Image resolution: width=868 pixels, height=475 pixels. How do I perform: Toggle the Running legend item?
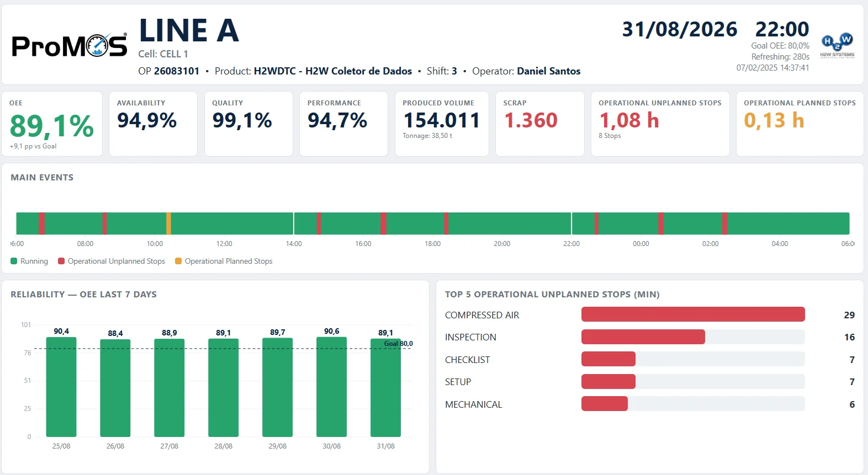click(29, 261)
